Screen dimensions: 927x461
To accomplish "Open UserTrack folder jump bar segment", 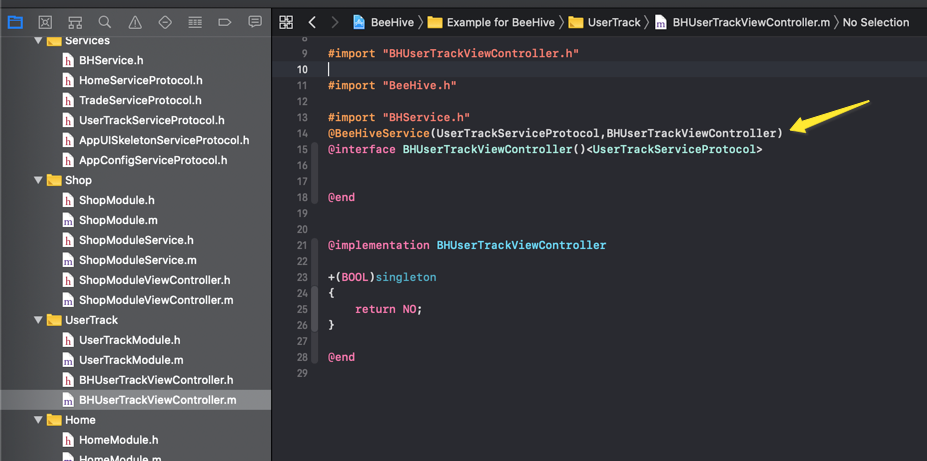I will point(604,22).
